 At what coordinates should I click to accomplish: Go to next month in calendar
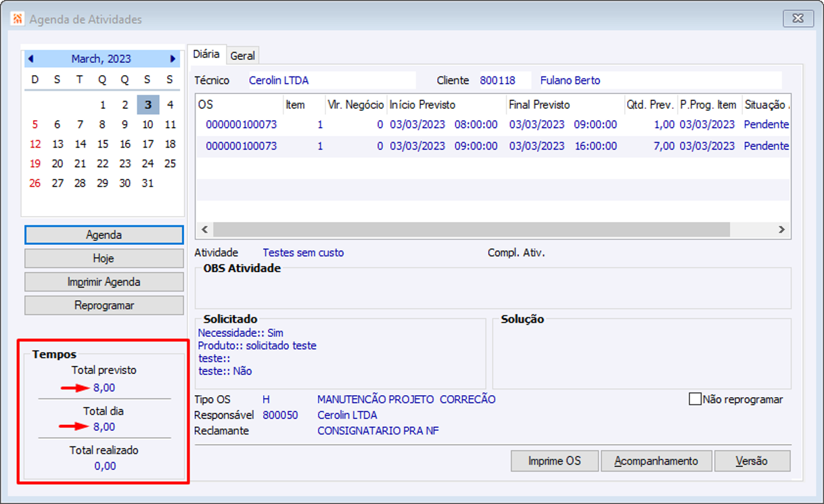pyautogui.click(x=173, y=59)
